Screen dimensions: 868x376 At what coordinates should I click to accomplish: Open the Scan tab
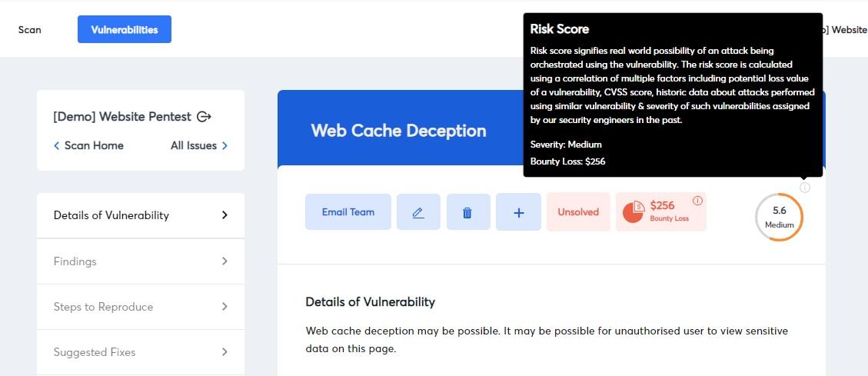point(30,30)
